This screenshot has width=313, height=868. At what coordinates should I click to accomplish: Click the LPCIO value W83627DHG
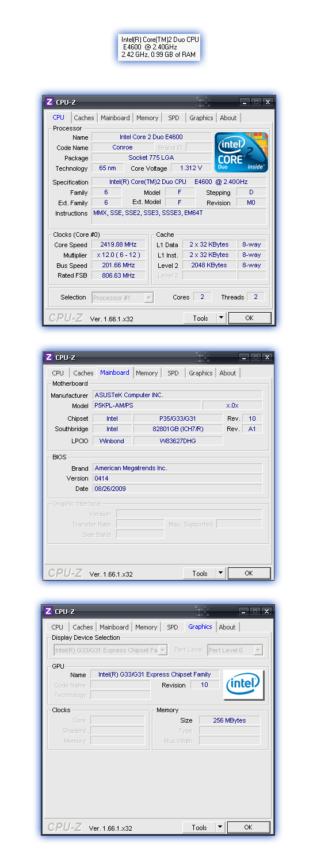point(178,441)
